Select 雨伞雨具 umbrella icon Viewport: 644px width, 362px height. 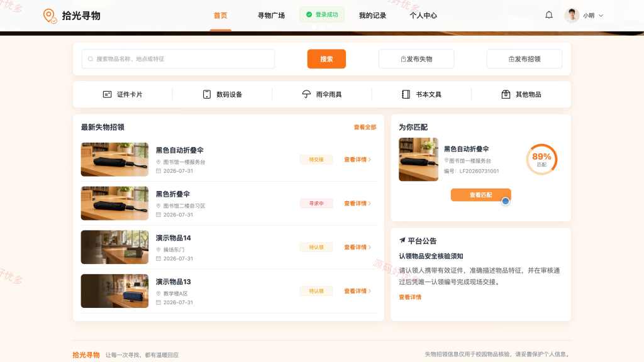tap(306, 94)
